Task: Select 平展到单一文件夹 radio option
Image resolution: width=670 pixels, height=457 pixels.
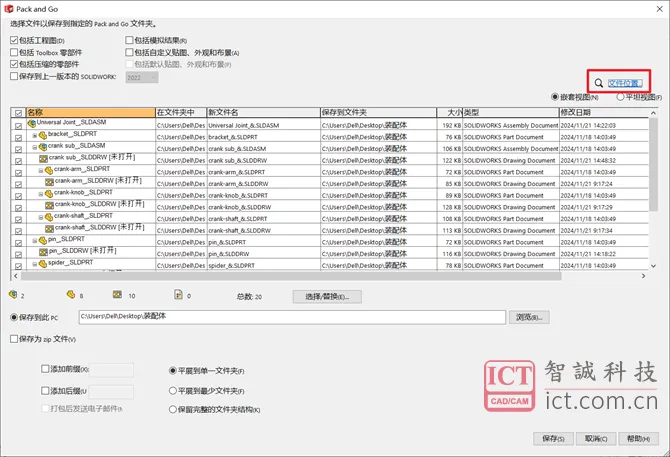Action: [173, 371]
